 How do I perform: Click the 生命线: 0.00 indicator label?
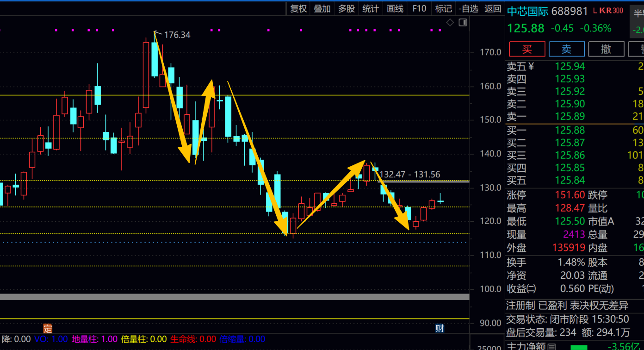pyautogui.click(x=193, y=339)
